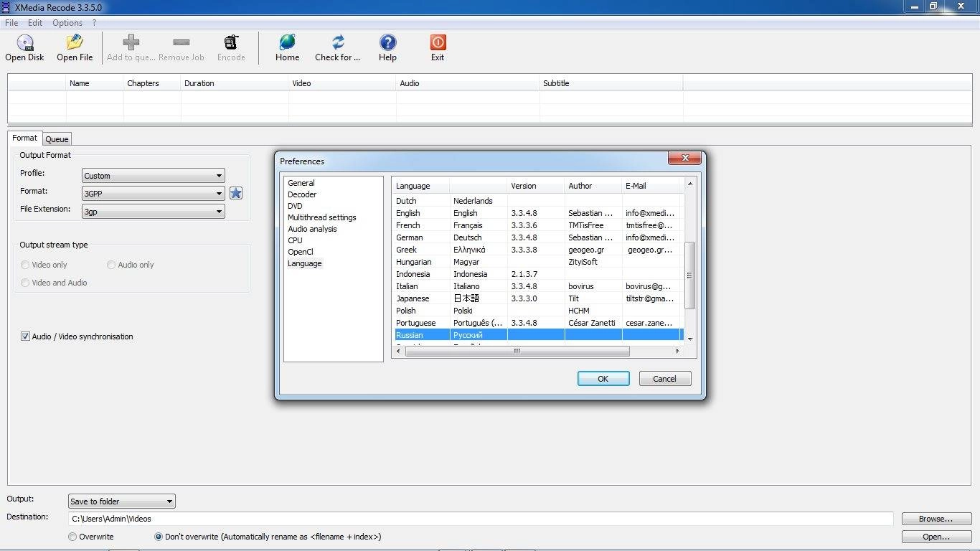980x551 pixels.
Task: Click the Open File toolbar icon
Action: [75, 42]
